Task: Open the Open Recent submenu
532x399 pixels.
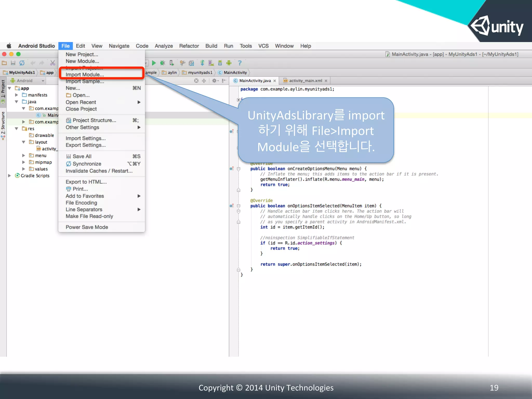Action: (81, 102)
